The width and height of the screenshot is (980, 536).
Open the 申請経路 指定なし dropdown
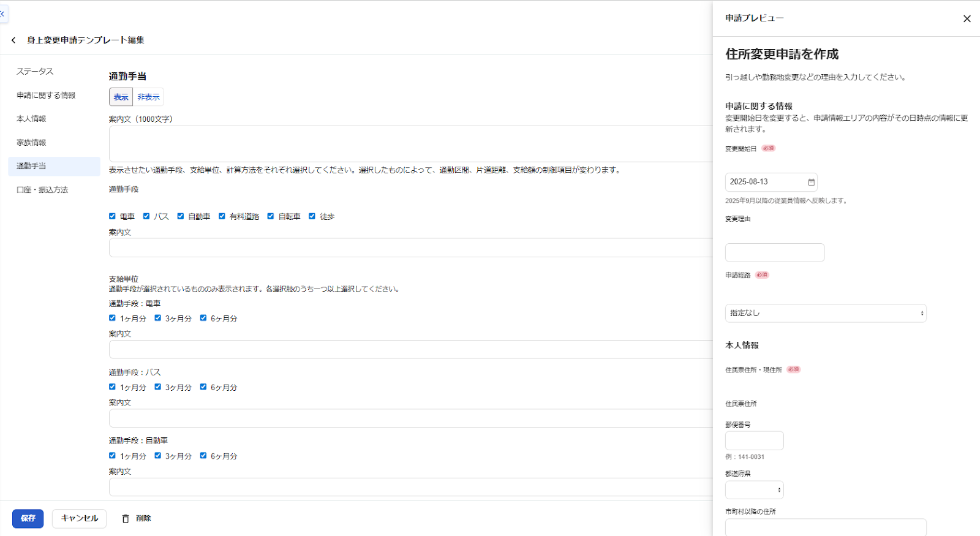[x=826, y=313]
